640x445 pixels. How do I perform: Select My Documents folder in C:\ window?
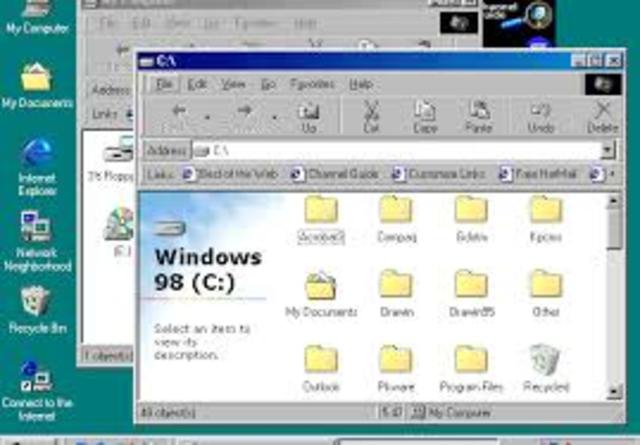pos(321,294)
